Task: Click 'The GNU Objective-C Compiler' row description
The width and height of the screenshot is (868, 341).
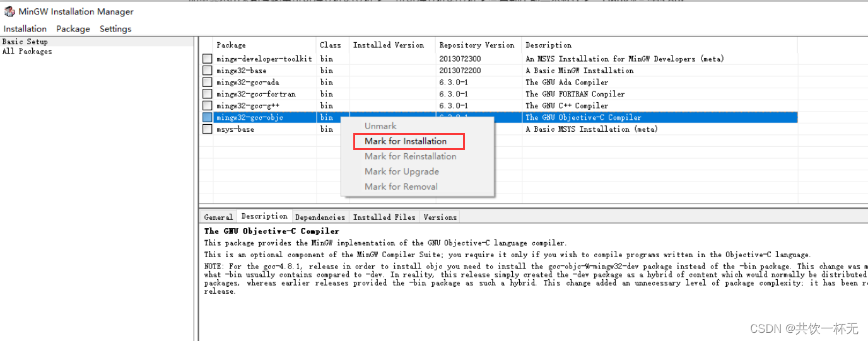Action: click(x=584, y=117)
